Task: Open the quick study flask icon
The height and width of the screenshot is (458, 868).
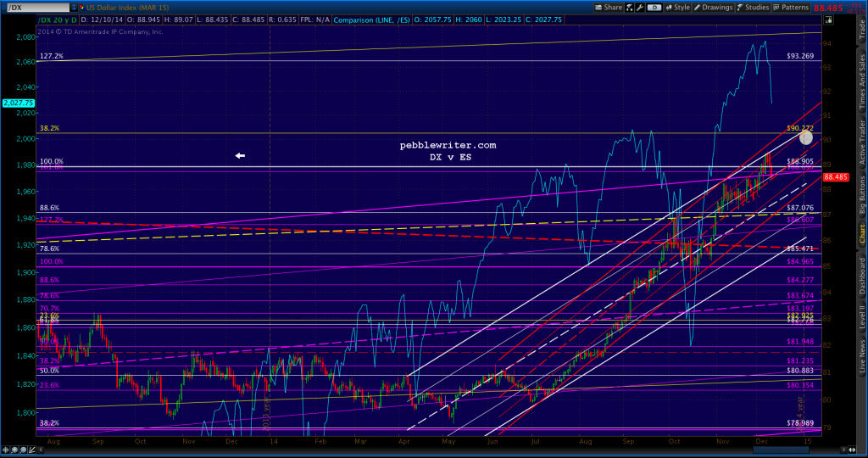Action: tap(630, 7)
